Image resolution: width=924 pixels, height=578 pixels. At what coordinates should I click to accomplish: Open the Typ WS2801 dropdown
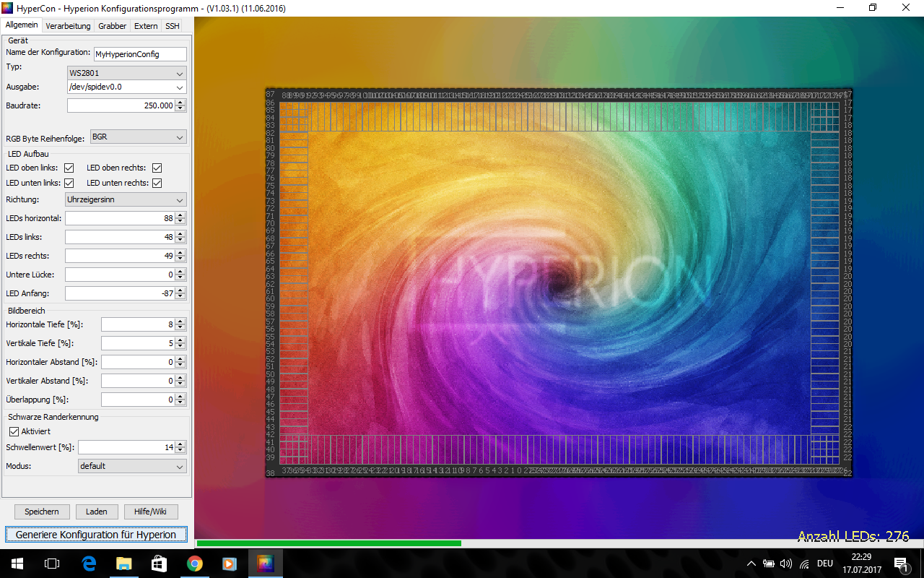pos(126,73)
